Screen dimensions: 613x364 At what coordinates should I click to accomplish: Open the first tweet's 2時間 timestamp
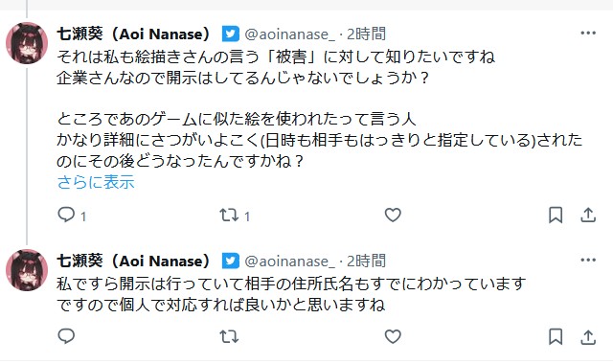366,34
